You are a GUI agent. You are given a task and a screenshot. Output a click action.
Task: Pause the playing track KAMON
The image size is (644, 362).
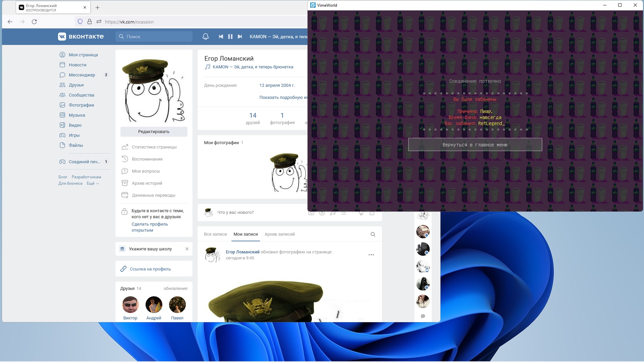[x=230, y=37]
